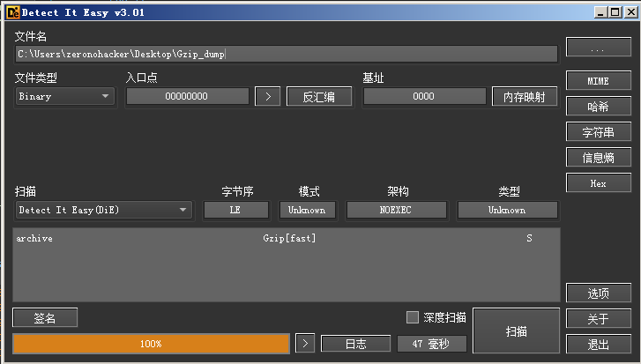Click the orange 100% progress bar

click(152, 344)
